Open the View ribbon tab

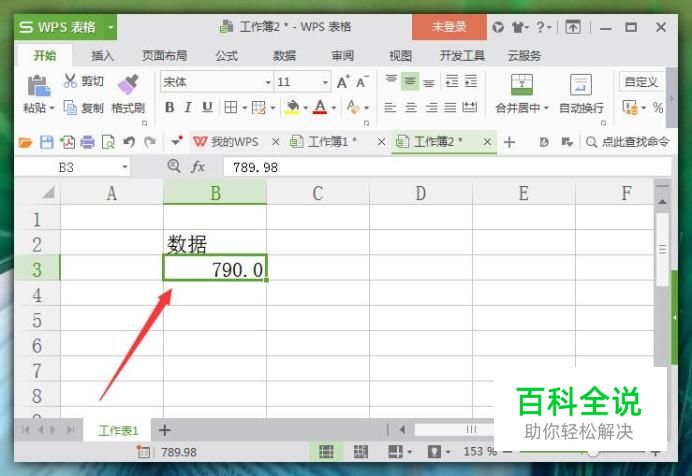click(x=400, y=56)
